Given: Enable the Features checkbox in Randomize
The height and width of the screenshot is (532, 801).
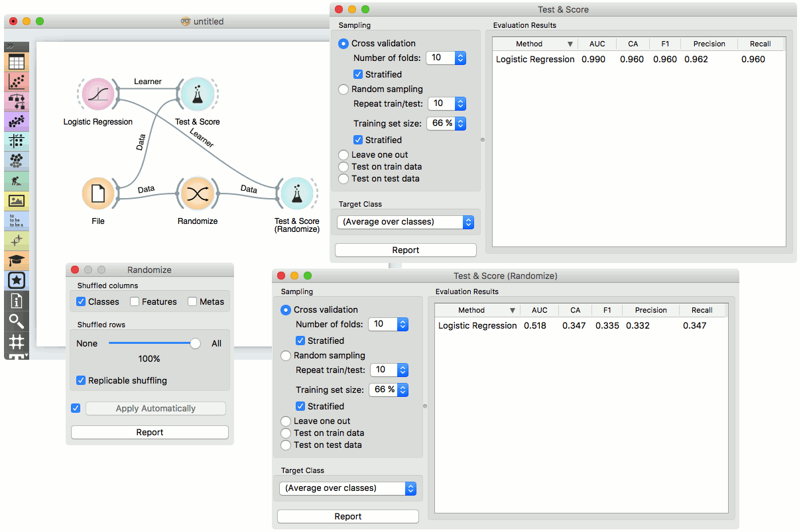Looking at the screenshot, I should pos(135,302).
